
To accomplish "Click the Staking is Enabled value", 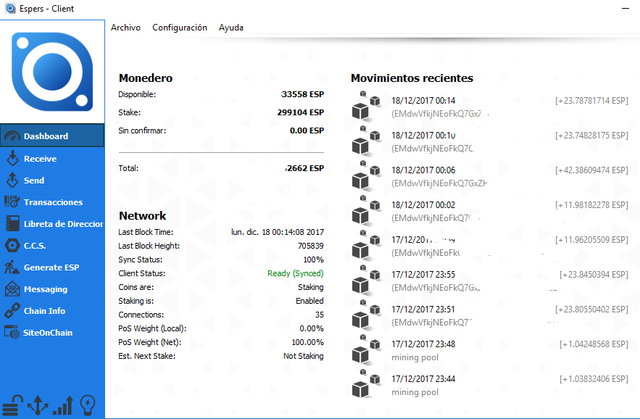I will coord(309,301).
